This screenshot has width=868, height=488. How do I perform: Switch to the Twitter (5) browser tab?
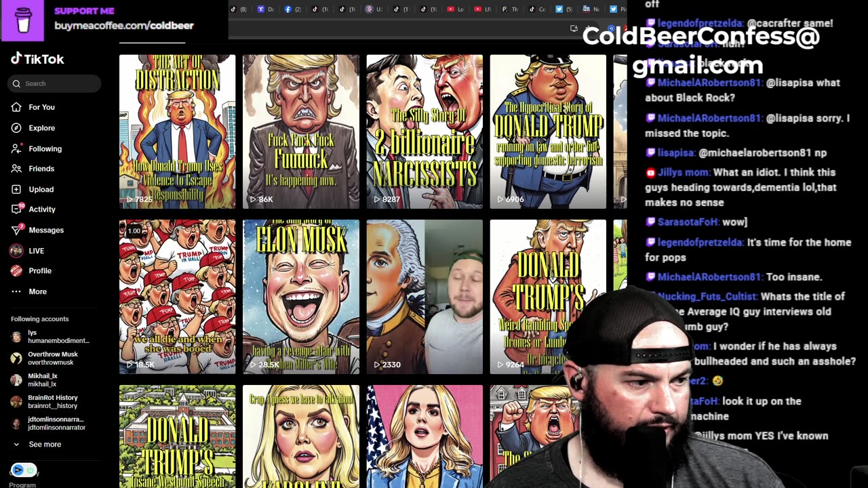[564, 9]
